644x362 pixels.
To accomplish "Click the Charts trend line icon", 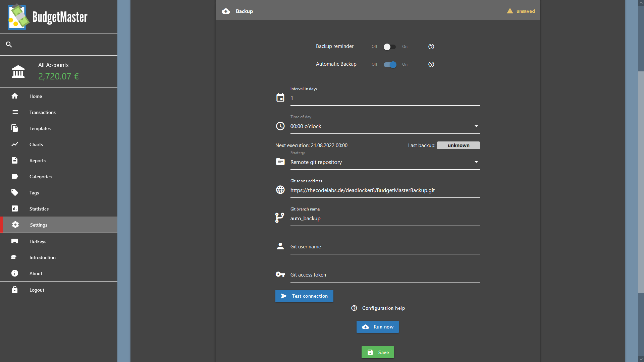I will (15, 144).
